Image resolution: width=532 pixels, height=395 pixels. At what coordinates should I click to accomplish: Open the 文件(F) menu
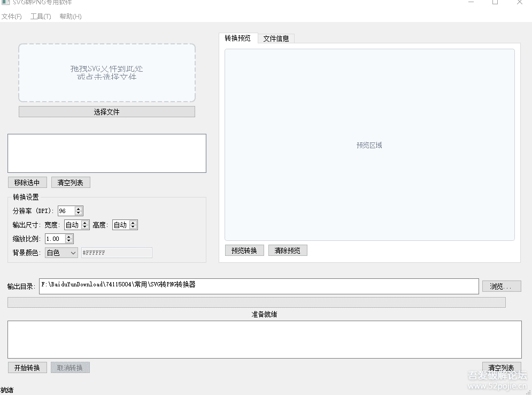pos(12,17)
